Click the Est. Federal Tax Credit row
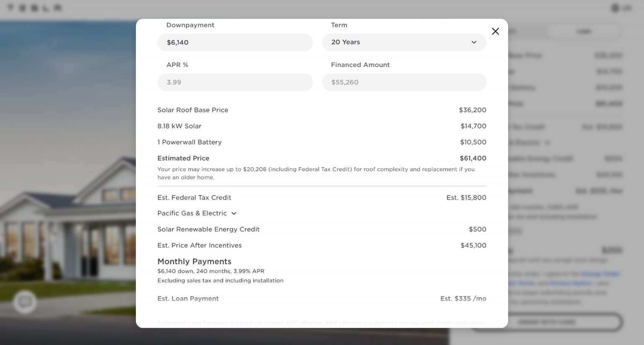This screenshot has height=345, width=644. click(322, 198)
